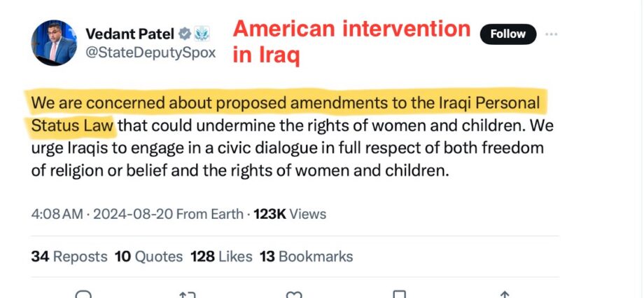Click the 13 Bookmarks count
The image size is (644, 298).
click(306, 257)
